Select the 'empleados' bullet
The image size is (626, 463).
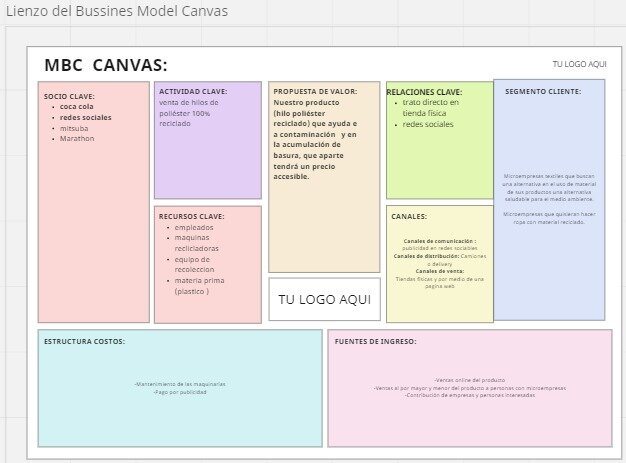coord(194,228)
